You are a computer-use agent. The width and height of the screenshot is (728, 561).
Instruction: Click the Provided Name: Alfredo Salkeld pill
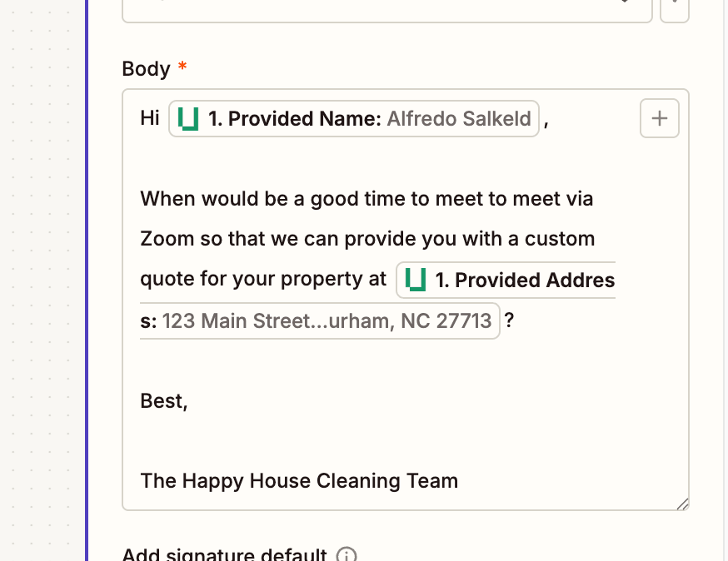click(353, 118)
